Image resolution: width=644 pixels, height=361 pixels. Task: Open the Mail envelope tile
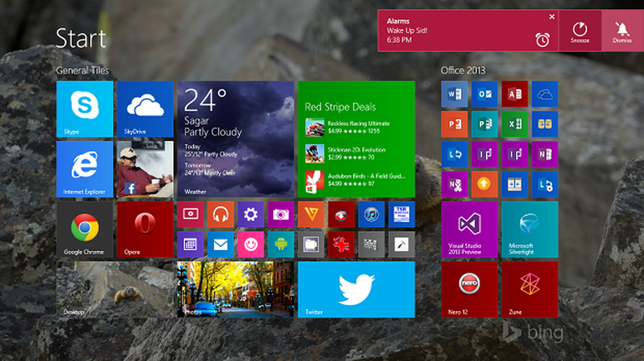220,245
